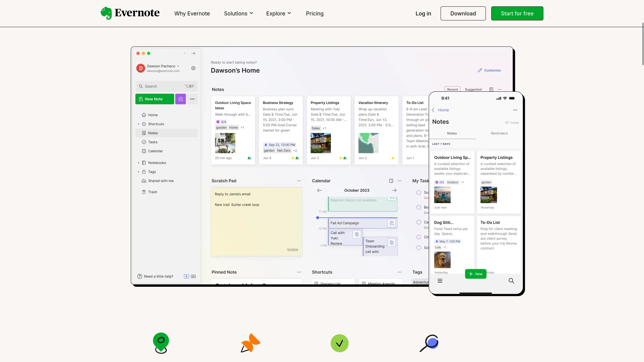Open the Shortcuts widget three-dot menu
The height and width of the screenshot is (362, 644).
click(x=400, y=272)
